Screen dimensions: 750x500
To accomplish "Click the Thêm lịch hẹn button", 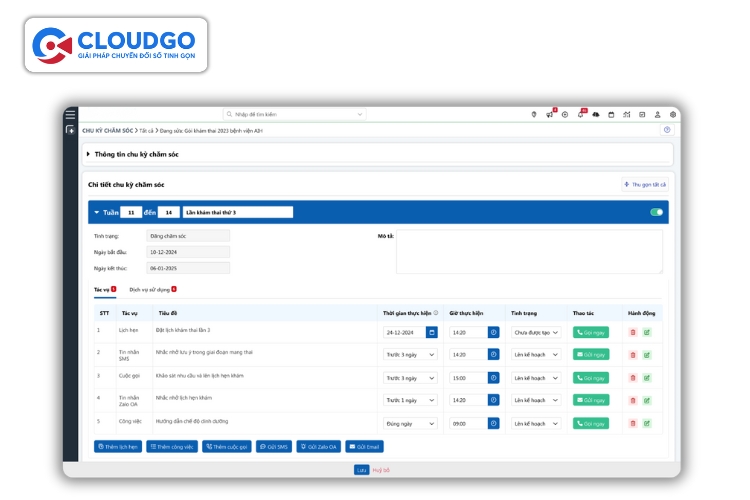I will [x=118, y=446].
